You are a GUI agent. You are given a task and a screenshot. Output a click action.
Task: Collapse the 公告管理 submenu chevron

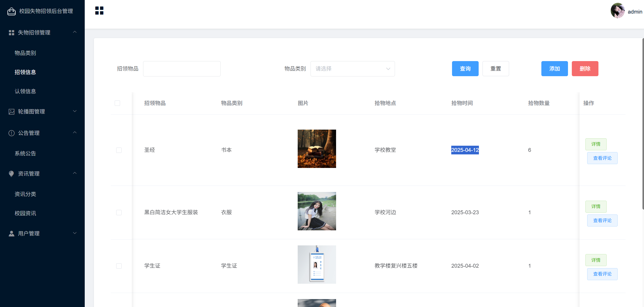coord(75,133)
